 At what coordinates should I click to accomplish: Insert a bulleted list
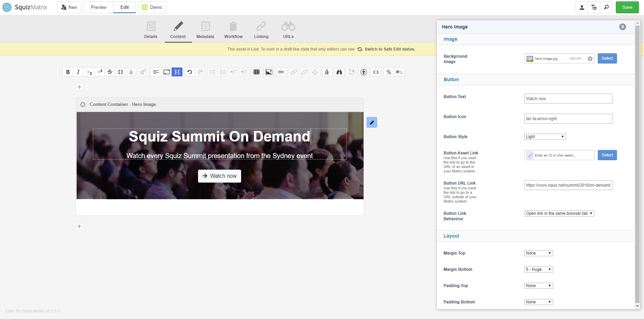coord(213,72)
